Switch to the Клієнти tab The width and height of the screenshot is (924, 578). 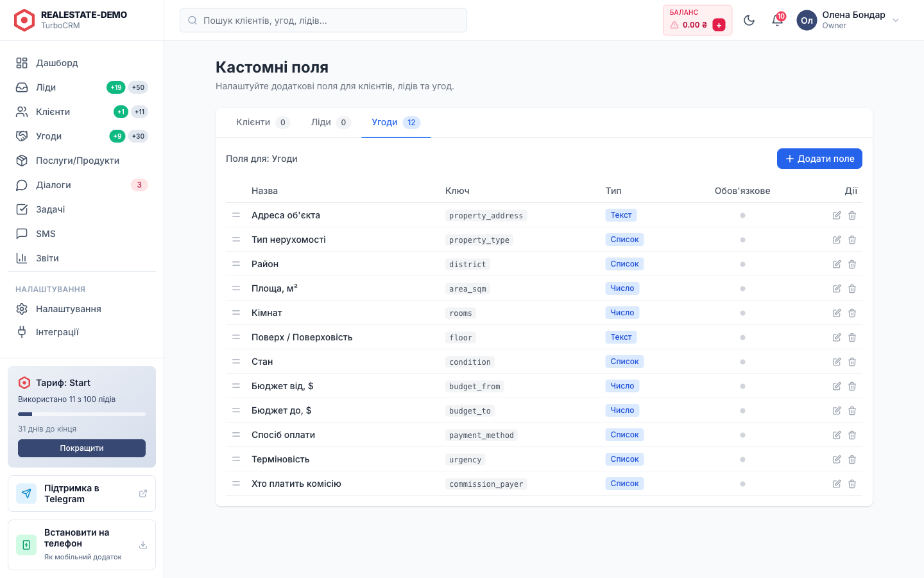[x=262, y=122]
